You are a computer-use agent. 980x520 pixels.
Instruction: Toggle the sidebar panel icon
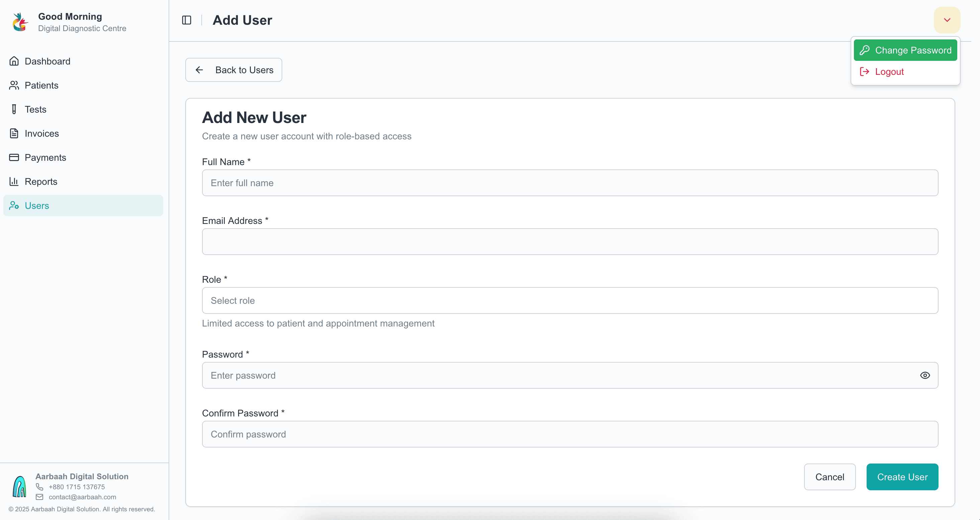[186, 20]
